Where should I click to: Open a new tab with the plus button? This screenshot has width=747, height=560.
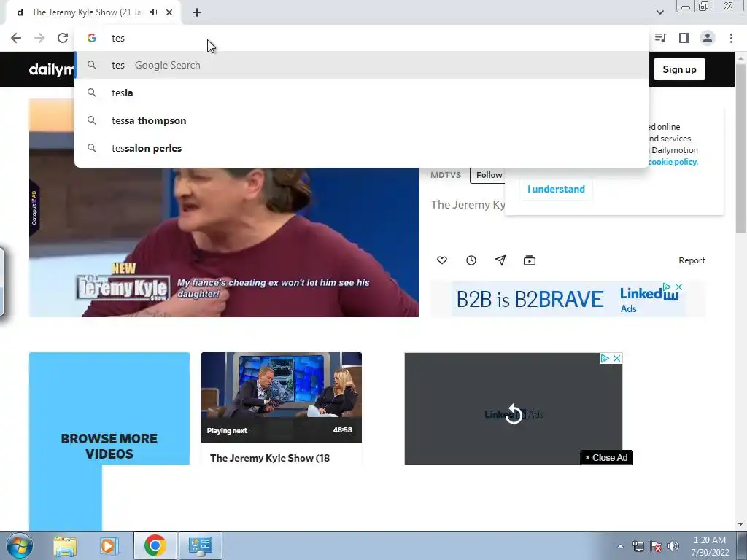[197, 12]
